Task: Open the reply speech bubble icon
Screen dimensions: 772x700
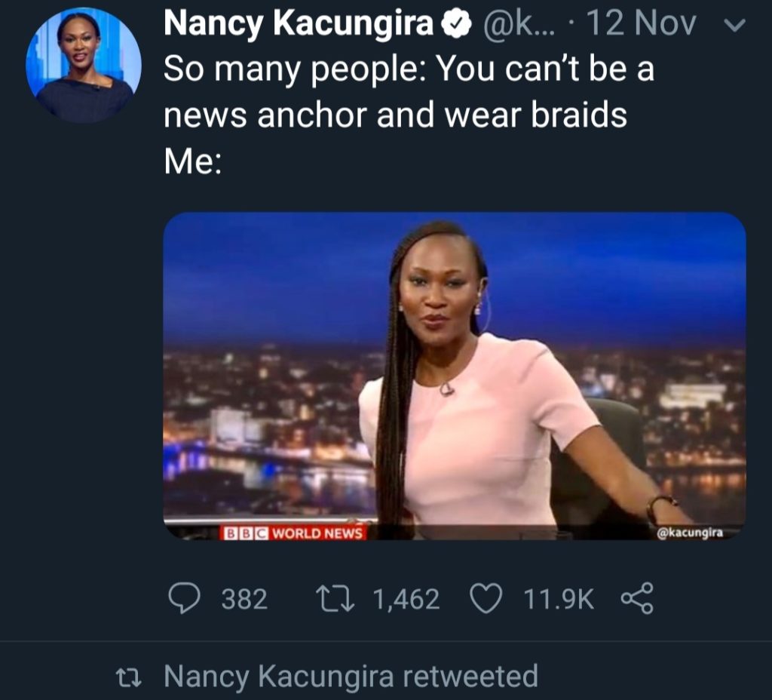Action: [185, 598]
